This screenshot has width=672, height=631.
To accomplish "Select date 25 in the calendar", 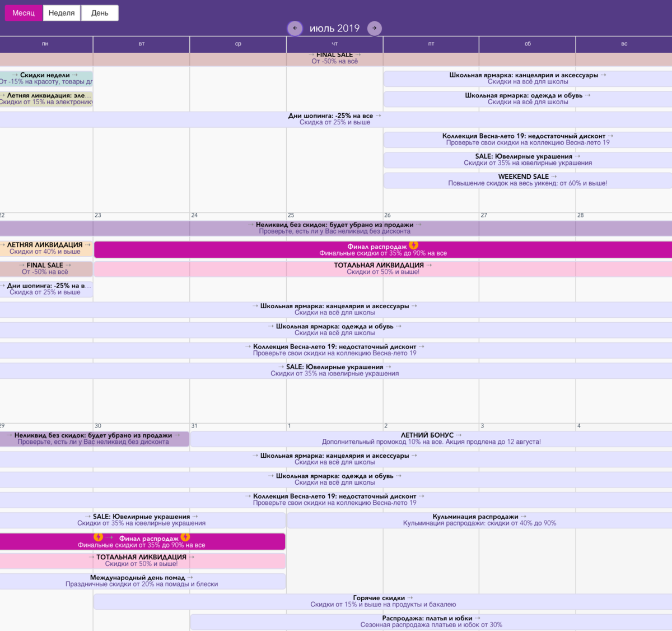I will 291,215.
